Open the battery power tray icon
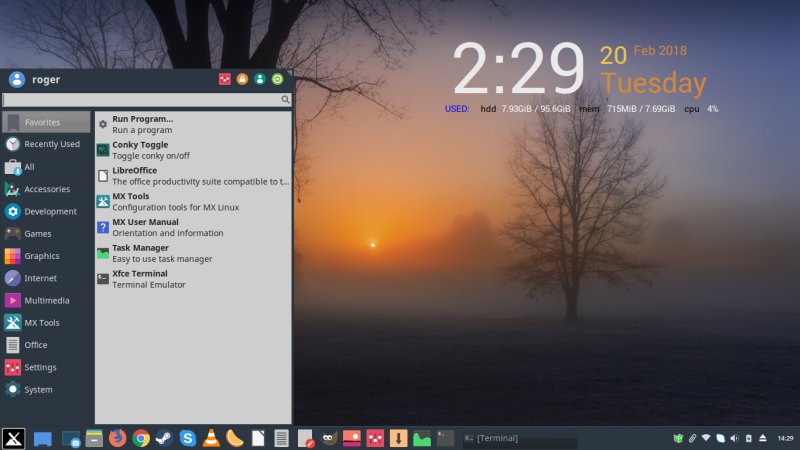Image resolution: width=800 pixels, height=450 pixels. [748, 438]
